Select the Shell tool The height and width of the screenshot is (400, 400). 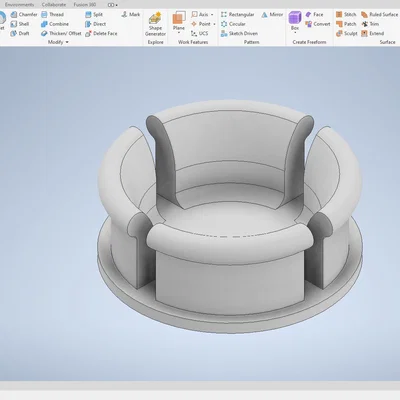pos(20,24)
